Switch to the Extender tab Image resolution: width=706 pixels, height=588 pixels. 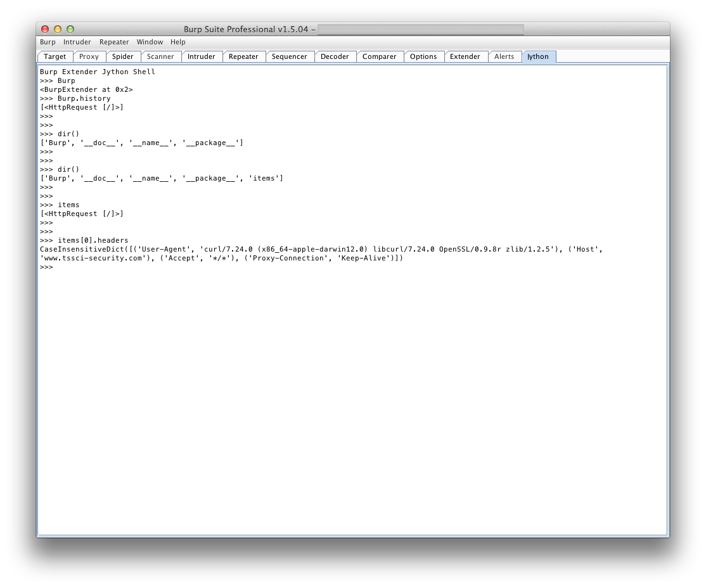465,56
